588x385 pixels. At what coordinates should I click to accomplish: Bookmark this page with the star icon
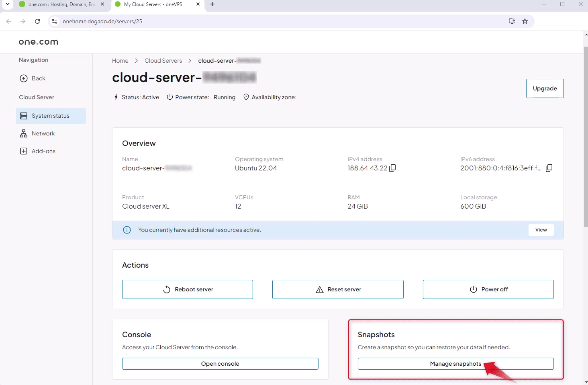[x=525, y=21]
